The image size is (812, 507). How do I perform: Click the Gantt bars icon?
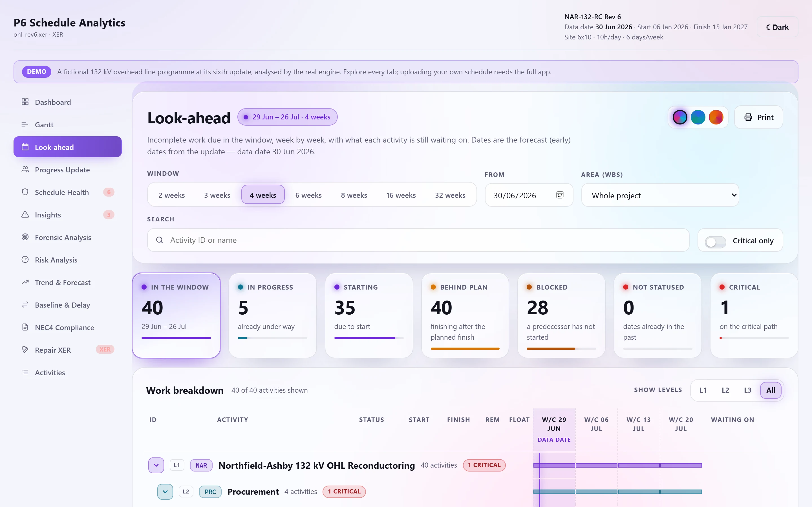pos(25,124)
